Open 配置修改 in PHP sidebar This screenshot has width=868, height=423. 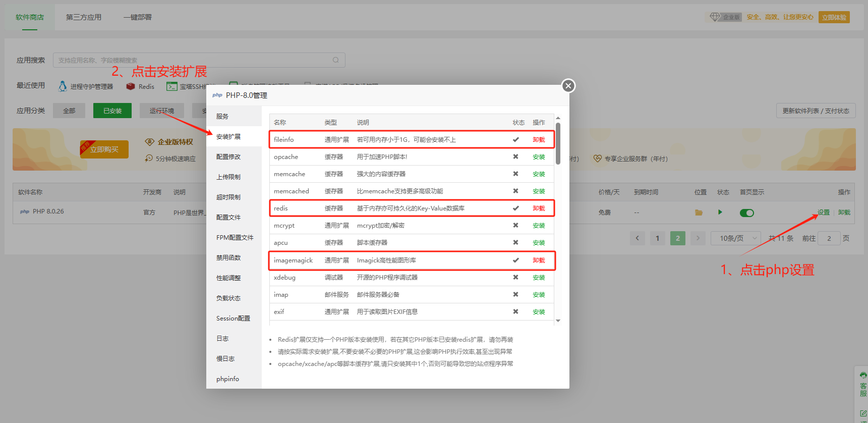click(x=228, y=157)
